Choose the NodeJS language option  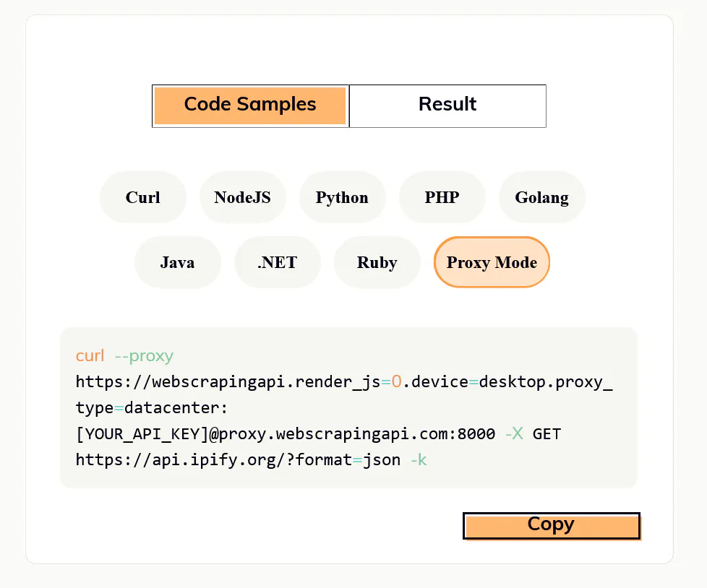pyautogui.click(x=242, y=196)
